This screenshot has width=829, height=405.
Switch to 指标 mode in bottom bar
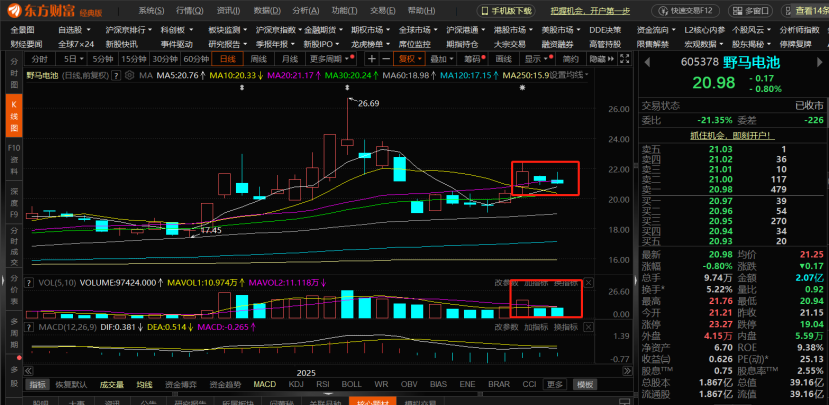37,384
